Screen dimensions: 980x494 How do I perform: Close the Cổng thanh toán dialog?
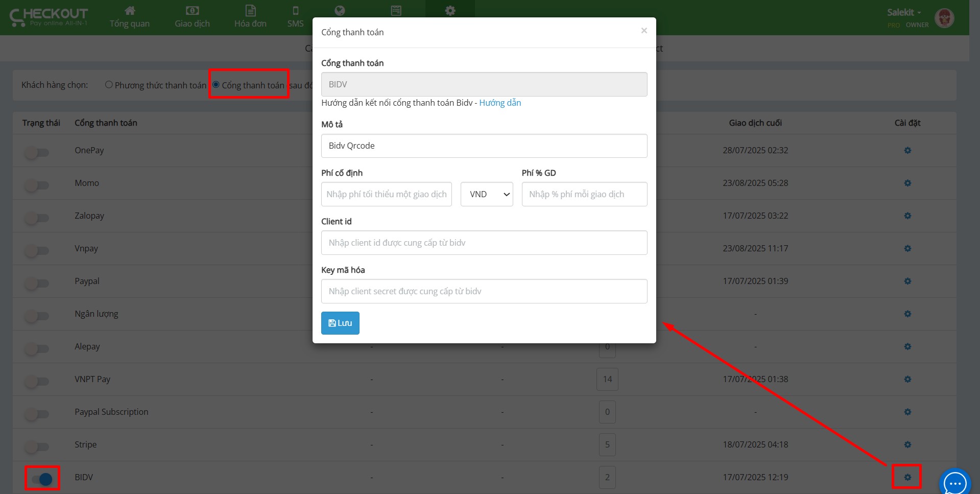pyautogui.click(x=643, y=31)
